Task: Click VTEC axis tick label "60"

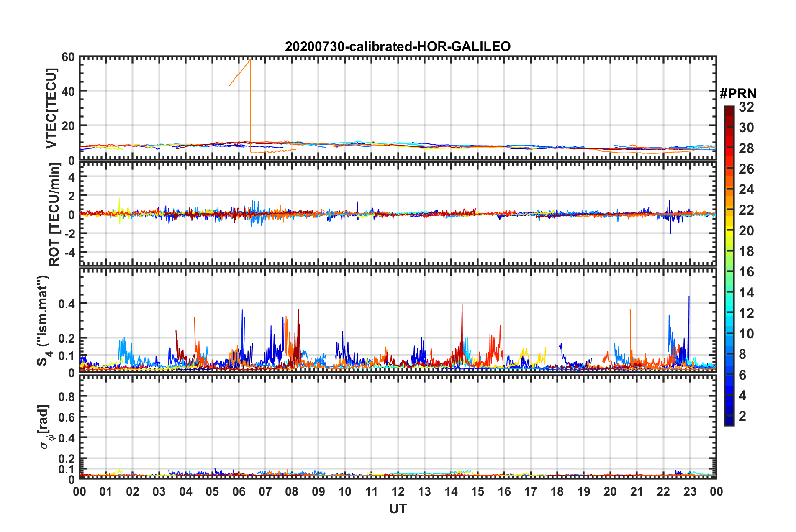Action: point(68,57)
